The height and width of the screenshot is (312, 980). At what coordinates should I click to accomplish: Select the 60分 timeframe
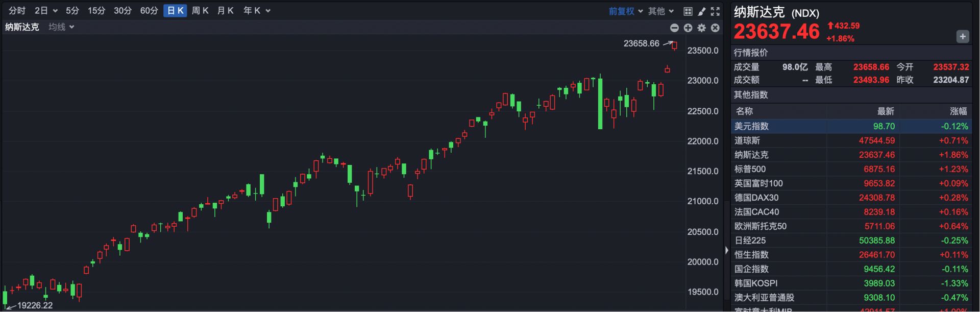[149, 11]
